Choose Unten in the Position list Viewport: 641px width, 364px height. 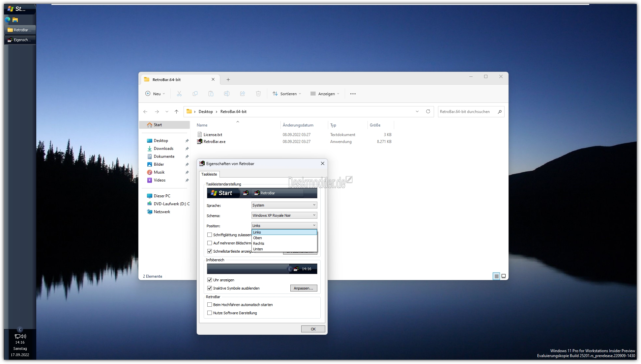(284, 249)
